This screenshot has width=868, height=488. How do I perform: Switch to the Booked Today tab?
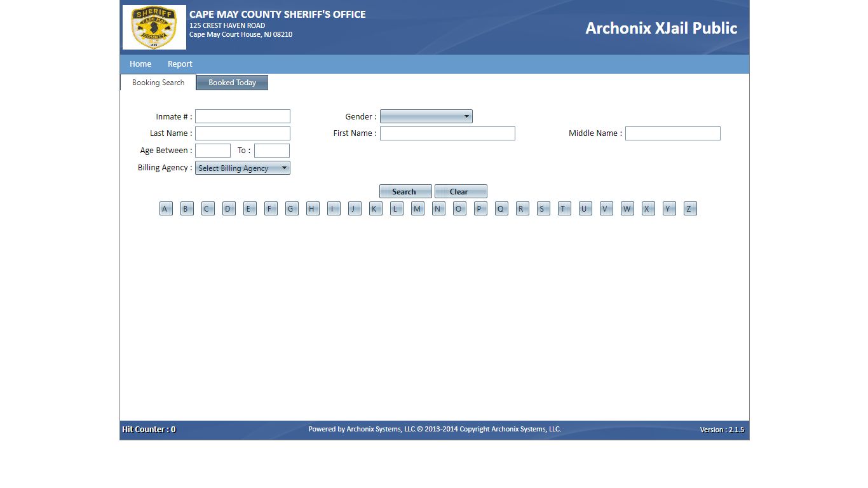(232, 83)
